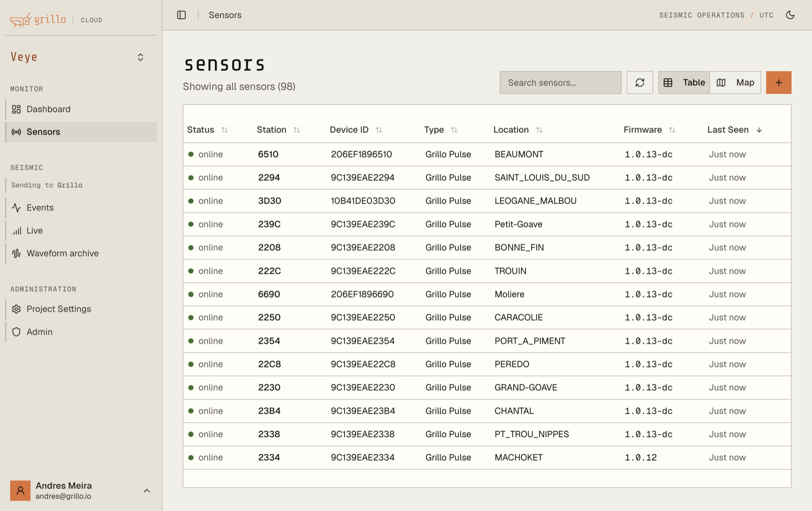Open Live view in sidebar

[x=81, y=230]
